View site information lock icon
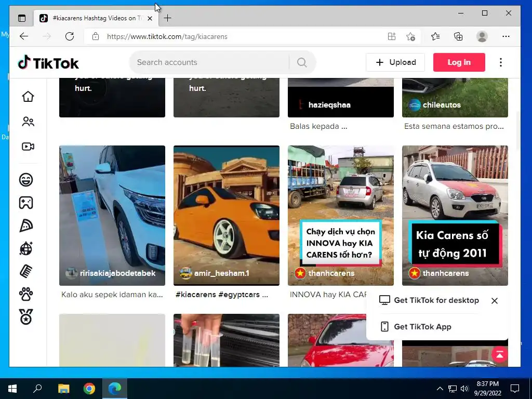The height and width of the screenshot is (399, 532). [96, 36]
